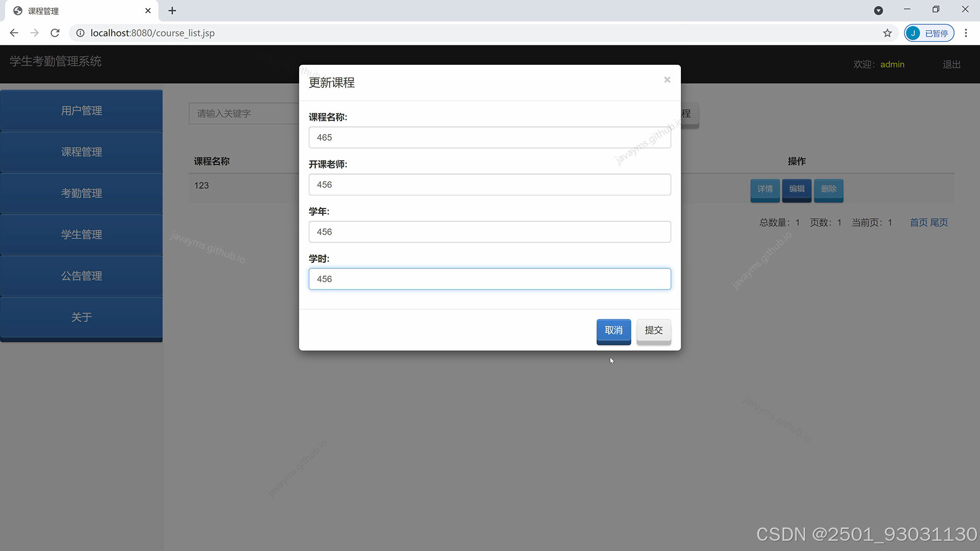Click the 操作 column header
Image resolution: width=980 pixels, height=551 pixels.
coord(796,161)
